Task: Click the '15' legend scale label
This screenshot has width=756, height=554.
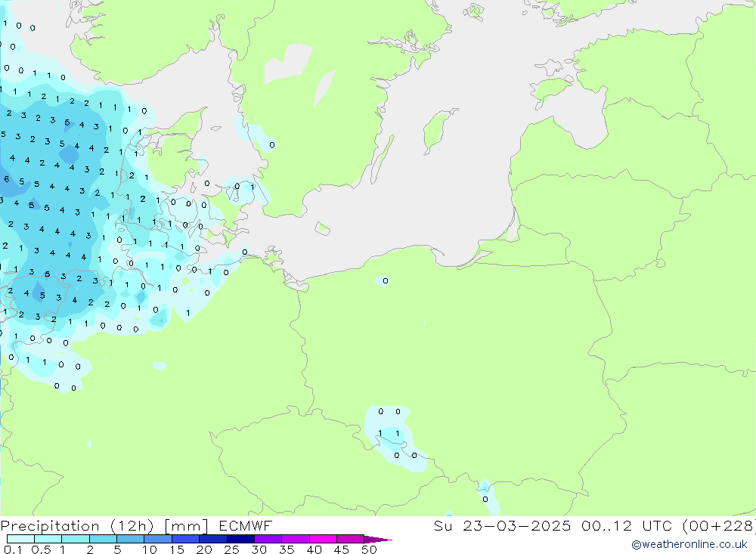Action: [177, 549]
